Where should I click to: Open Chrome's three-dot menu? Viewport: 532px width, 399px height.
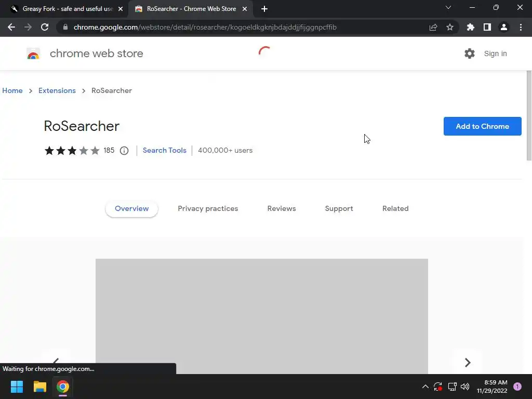(521, 27)
